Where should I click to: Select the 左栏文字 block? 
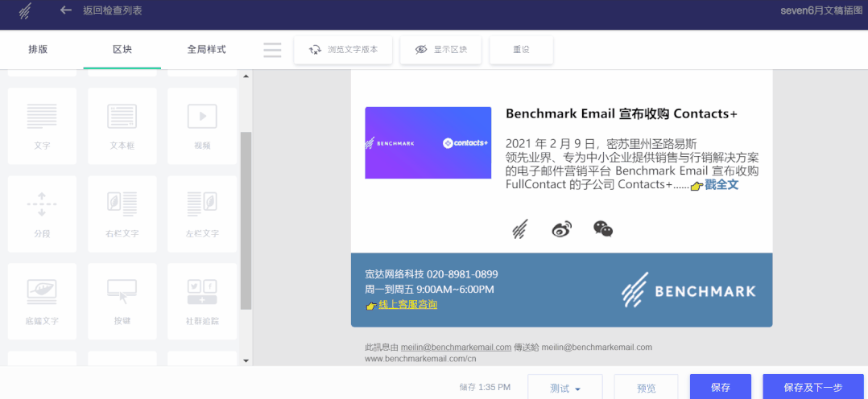(202, 214)
